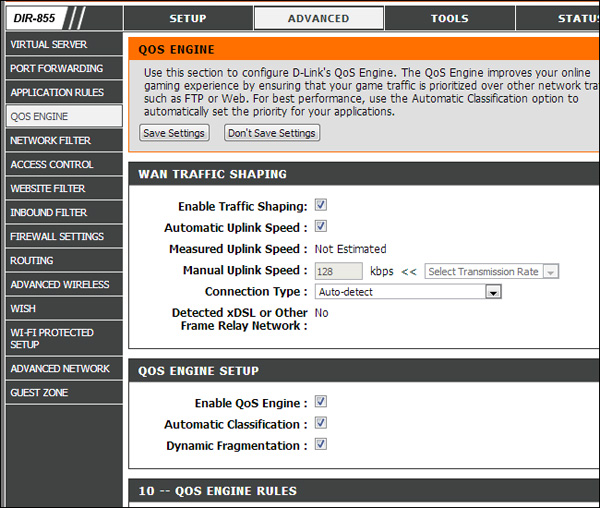
Task: Switch to the Setup tab
Action: pos(188,18)
